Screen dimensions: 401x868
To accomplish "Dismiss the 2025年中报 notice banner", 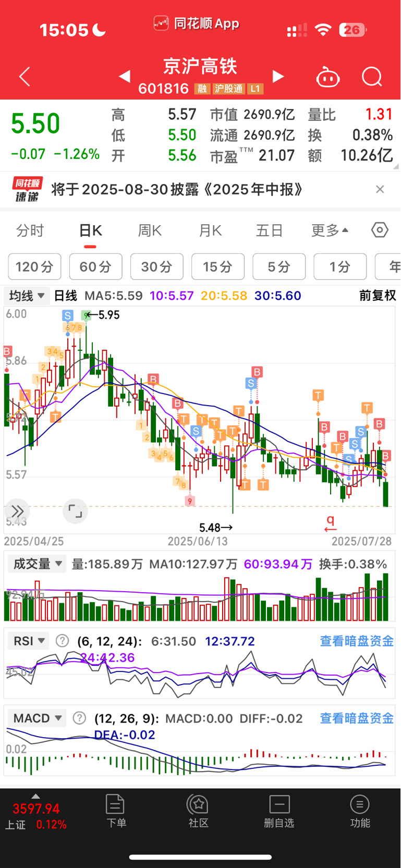I will click(380, 189).
